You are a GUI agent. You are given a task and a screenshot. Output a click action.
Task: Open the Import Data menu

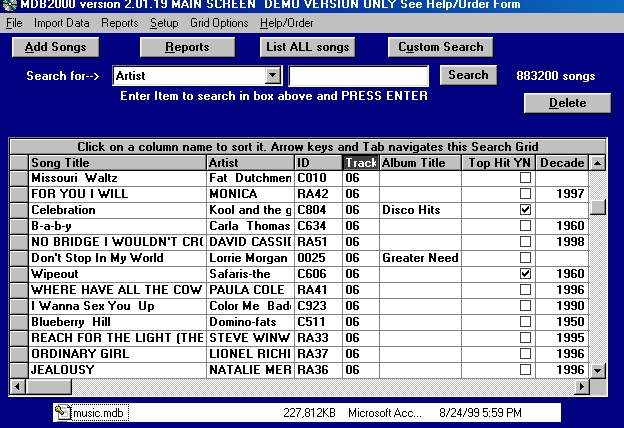61,22
